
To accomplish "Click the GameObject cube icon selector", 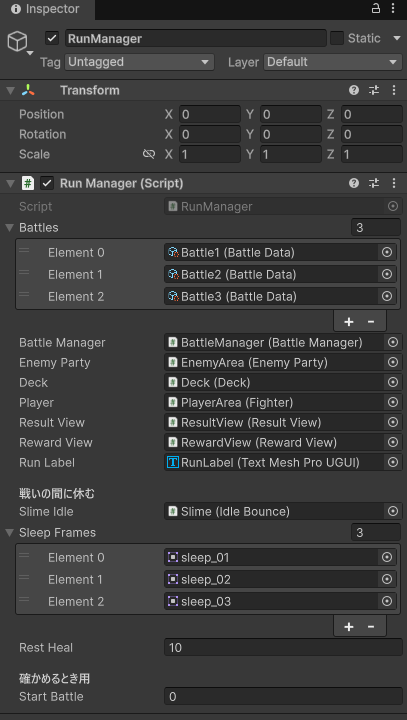I will pyautogui.click(x=17, y=42).
